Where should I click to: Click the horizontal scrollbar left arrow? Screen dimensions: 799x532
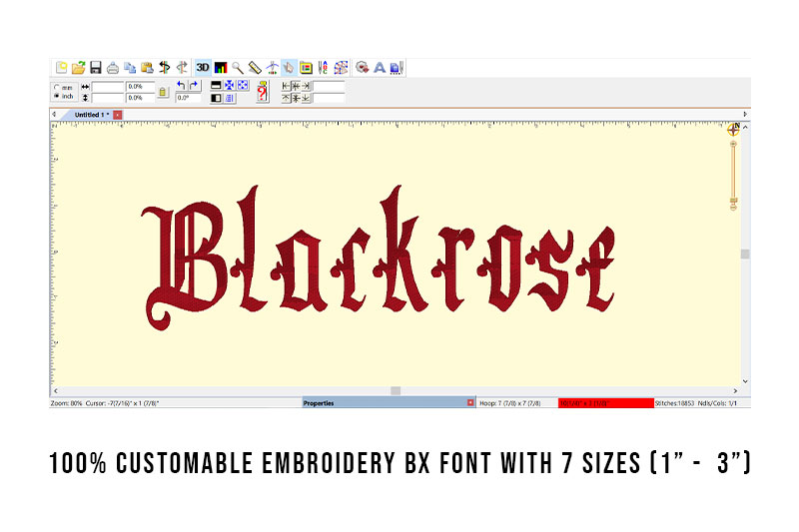coord(56,391)
